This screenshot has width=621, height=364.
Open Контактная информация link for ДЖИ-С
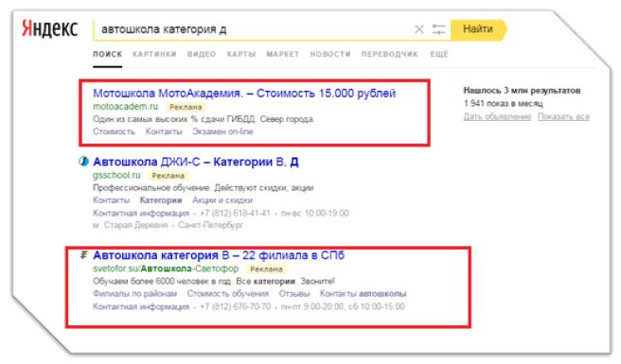tap(141, 214)
